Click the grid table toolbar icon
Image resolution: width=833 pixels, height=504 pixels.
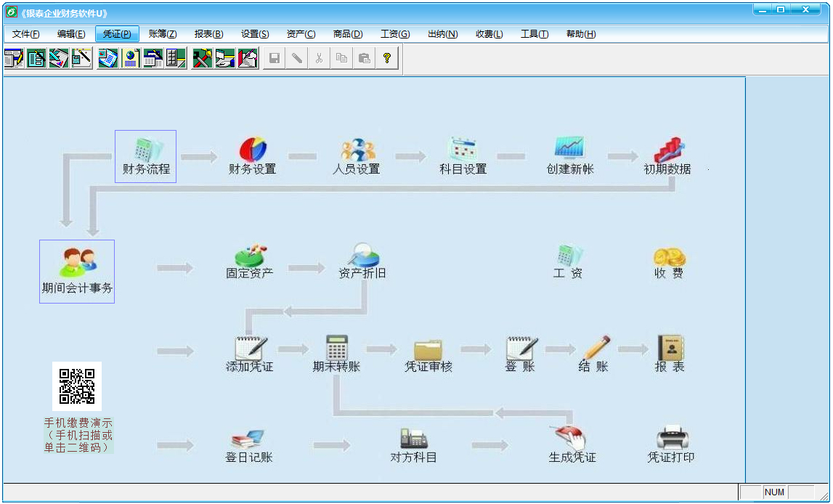coord(176,58)
